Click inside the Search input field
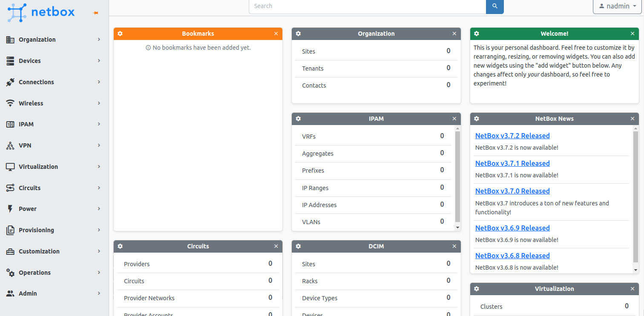The image size is (644, 316). pyautogui.click(x=367, y=6)
